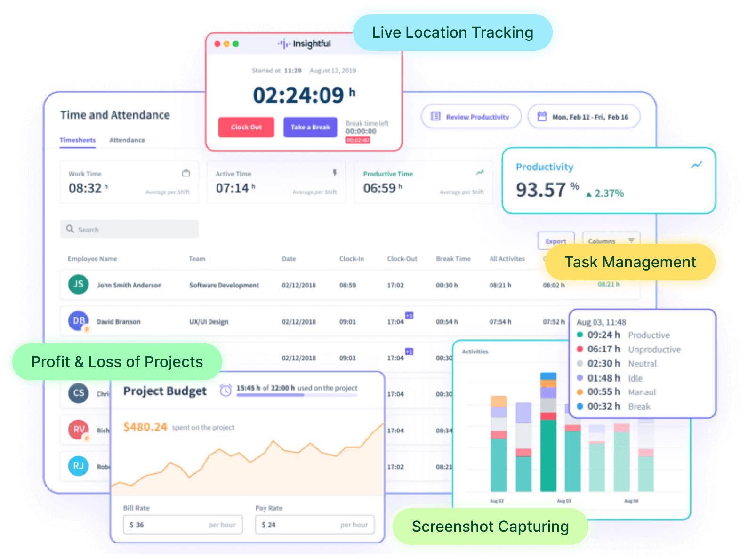The width and height of the screenshot is (756, 559).
Task: Click the +1 badge on David Branson's clock-out
Action: (409, 315)
